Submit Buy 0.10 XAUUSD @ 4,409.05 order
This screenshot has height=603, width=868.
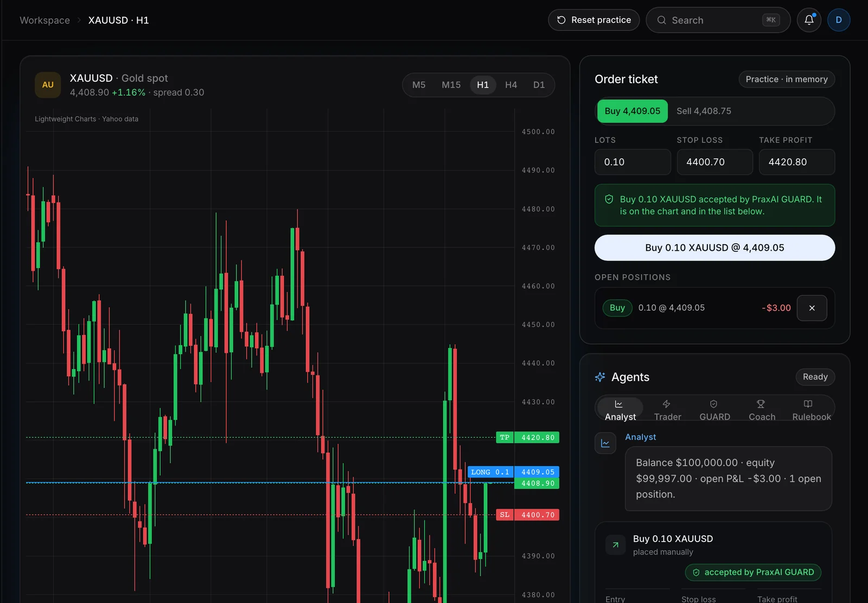714,247
